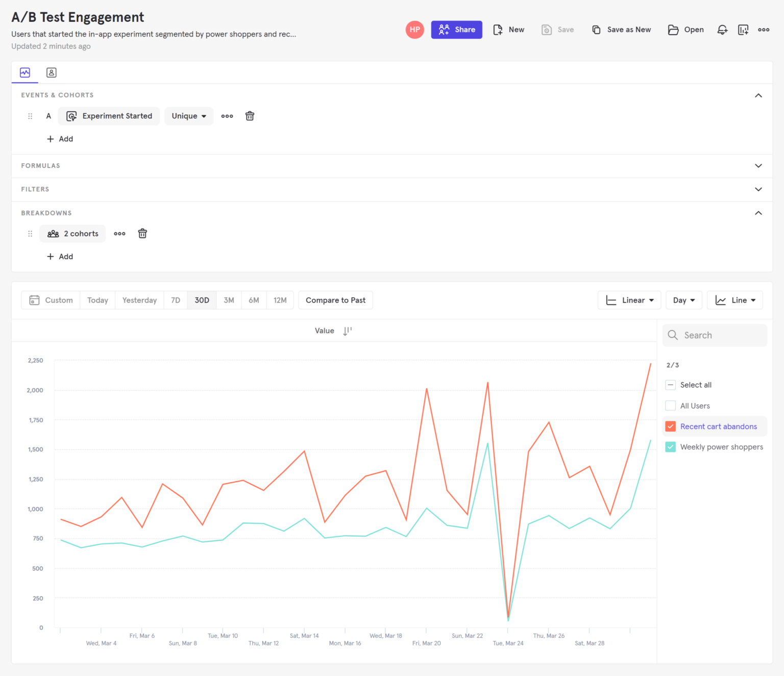The width and height of the screenshot is (784, 676).
Task: Delete the Experiment Started event via trash icon
Action: coord(250,116)
